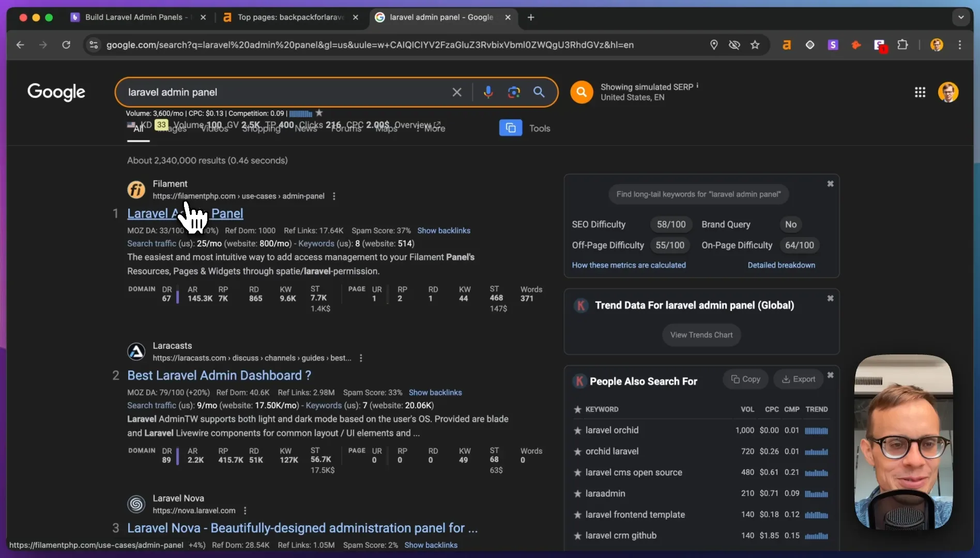Copy People Also Search For keywords
980x558 pixels.
(x=745, y=379)
